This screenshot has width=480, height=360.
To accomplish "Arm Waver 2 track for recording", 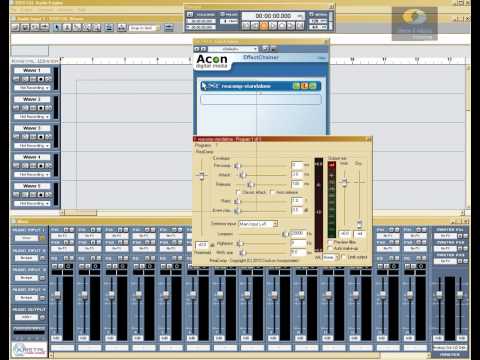I will point(41,108).
